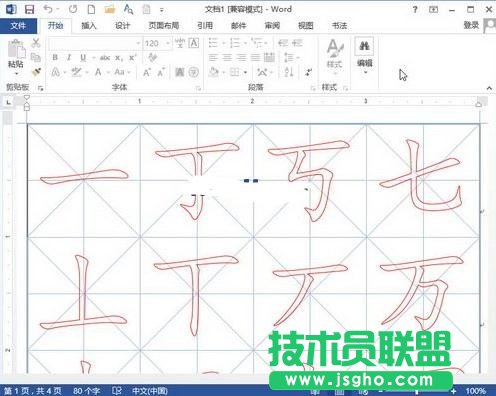Apply strikethrough abc formatting
Image resolution: width=496 pixels, height=396 pixels.
click(x=105, y=58)
